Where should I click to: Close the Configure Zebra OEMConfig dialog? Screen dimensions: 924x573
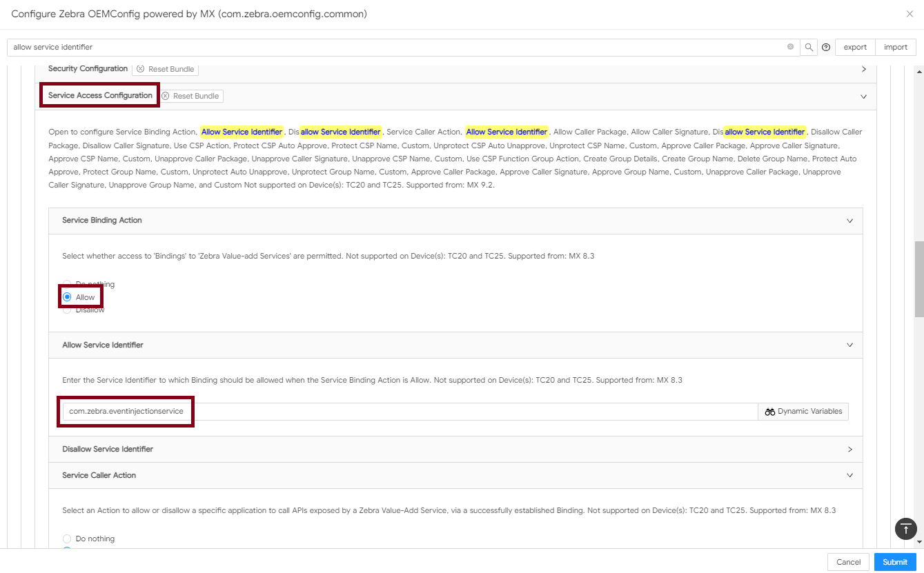(x=909, y=14)
